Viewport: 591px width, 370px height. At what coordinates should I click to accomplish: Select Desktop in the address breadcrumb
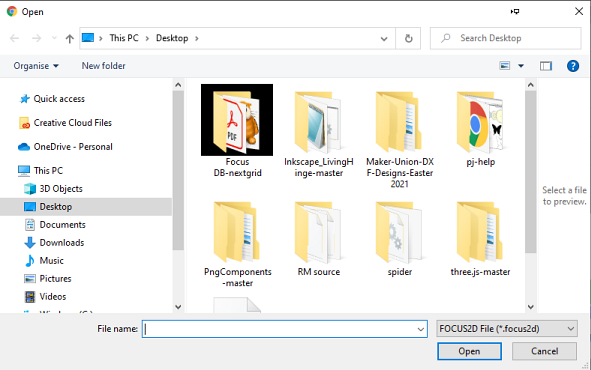click(172, 38)
